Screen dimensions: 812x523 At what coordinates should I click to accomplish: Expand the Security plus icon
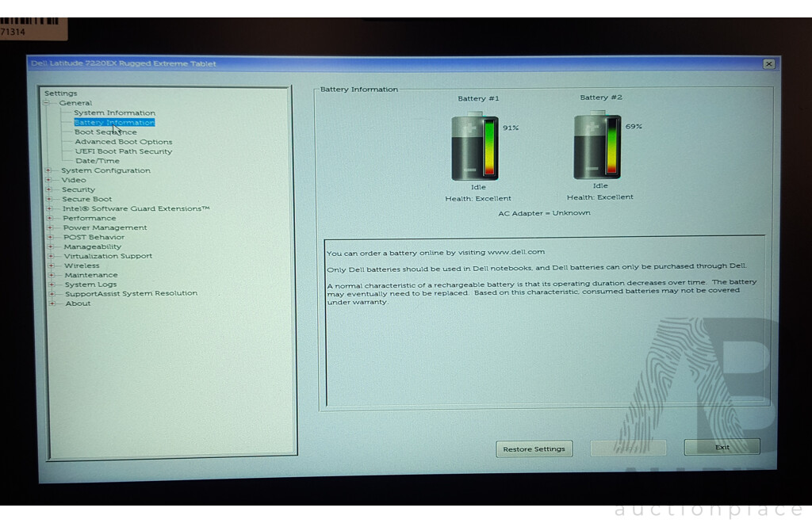click(49, 189)
